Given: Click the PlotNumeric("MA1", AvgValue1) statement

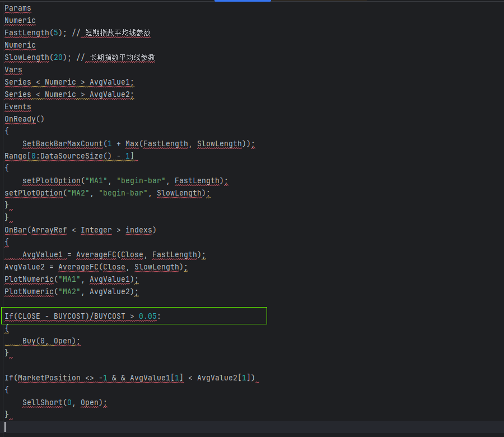Looking at the screenshot, I should click(x=71, y=280).
